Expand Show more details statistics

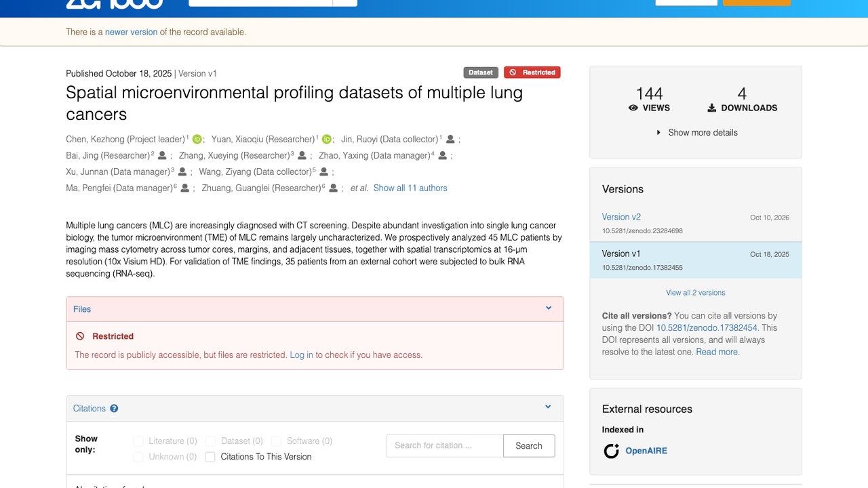tap(696, 132)
